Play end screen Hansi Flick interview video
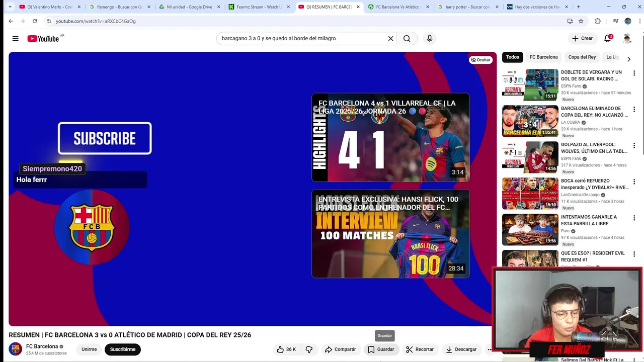This screenshot has width=644, height=362. click(390, 234)
